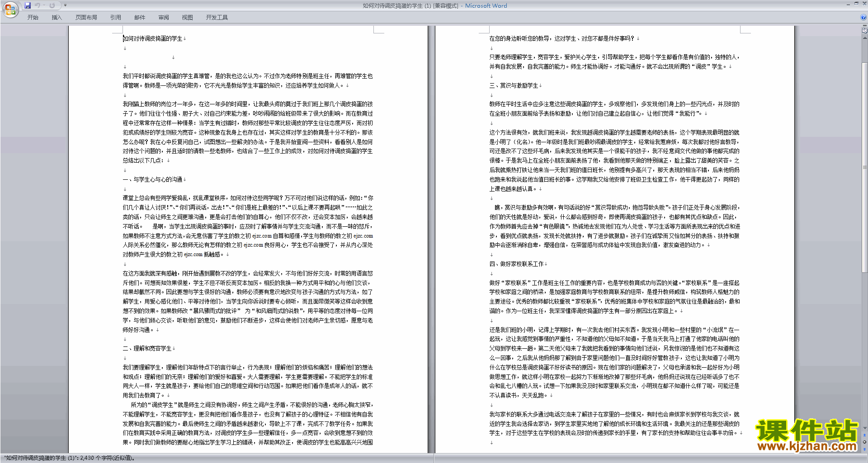Select the 开发工具 tab
Viewport: 868px width, 463px height.
coord(217,18)
